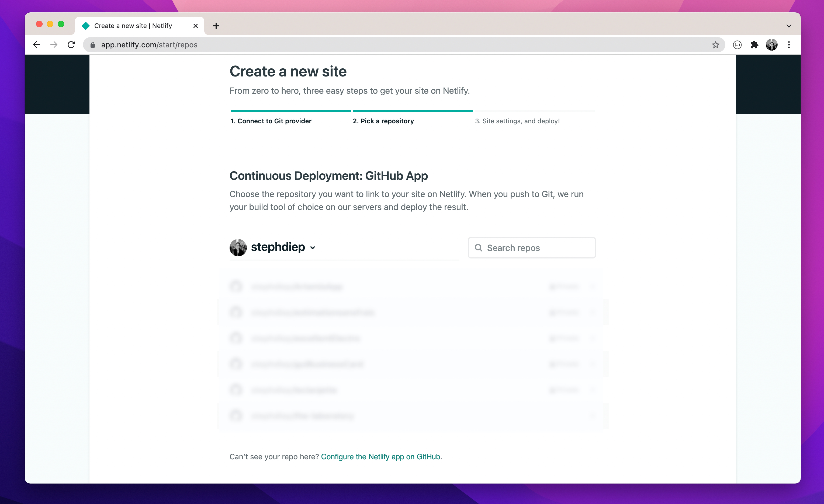Click the browser back arrow

pos(36,45)
